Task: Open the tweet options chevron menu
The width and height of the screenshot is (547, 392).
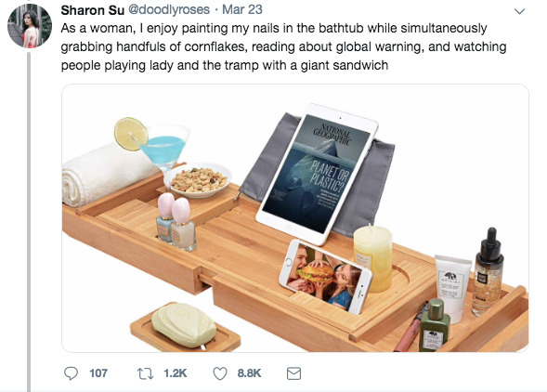Action: click(x=519, y=11)
